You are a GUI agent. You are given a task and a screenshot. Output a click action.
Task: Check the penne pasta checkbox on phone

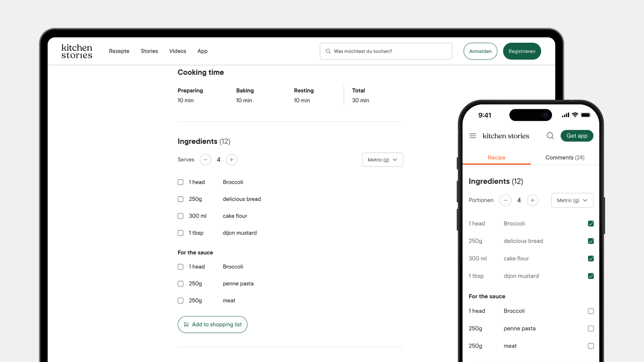[591, 329]
